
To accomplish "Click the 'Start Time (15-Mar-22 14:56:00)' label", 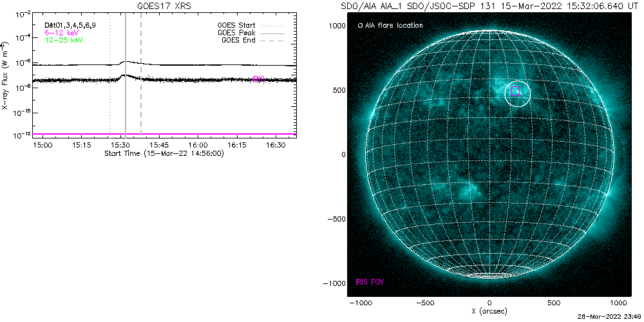I will 164,153.
